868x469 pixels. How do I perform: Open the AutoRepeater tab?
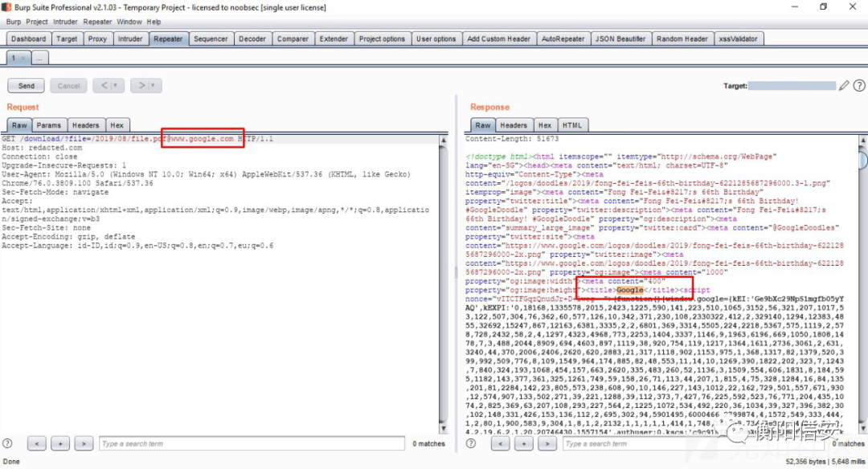pos(563,39)
